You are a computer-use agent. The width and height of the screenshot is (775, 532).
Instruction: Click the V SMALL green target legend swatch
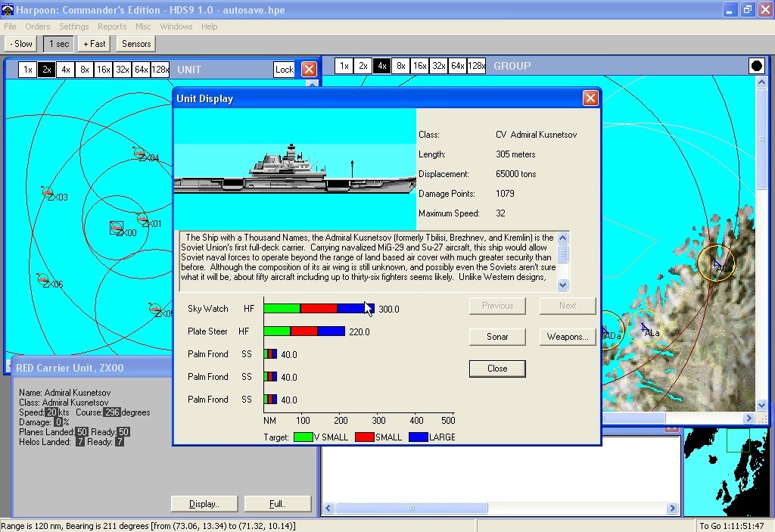[x=303, y=437]
